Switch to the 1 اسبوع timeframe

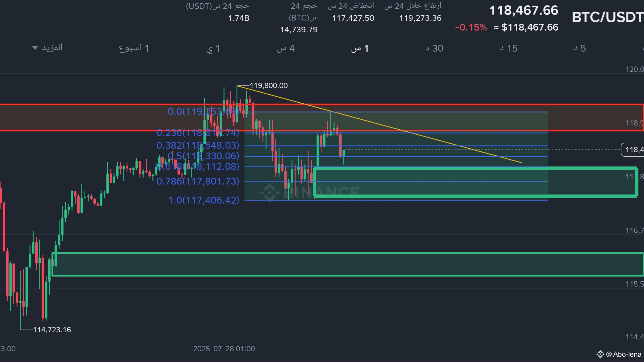(134, 48)
